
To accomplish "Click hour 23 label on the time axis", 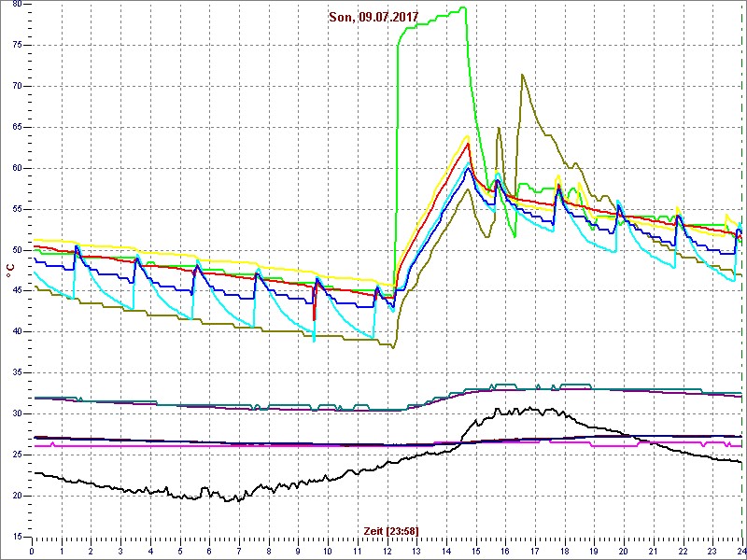I will [712, 550].
